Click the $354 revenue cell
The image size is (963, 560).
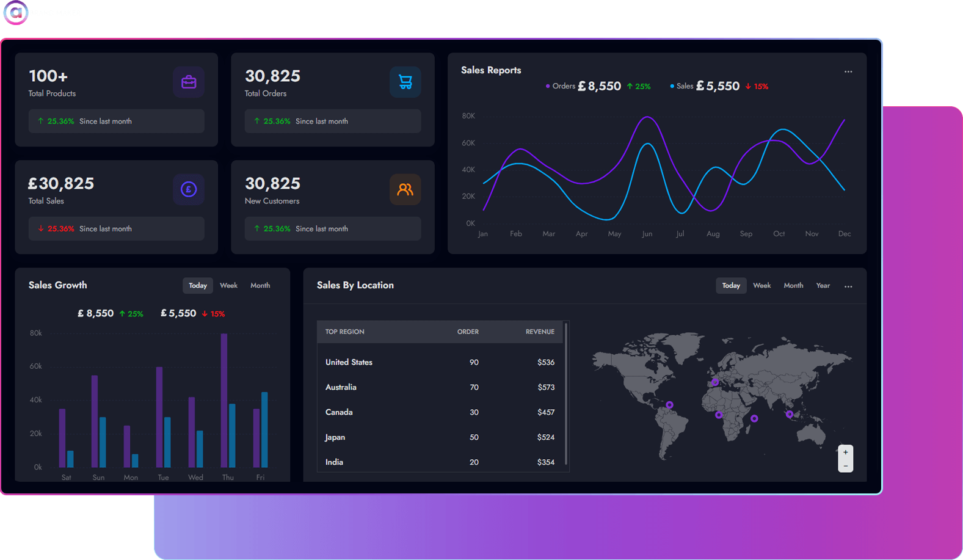pos(546,462)
